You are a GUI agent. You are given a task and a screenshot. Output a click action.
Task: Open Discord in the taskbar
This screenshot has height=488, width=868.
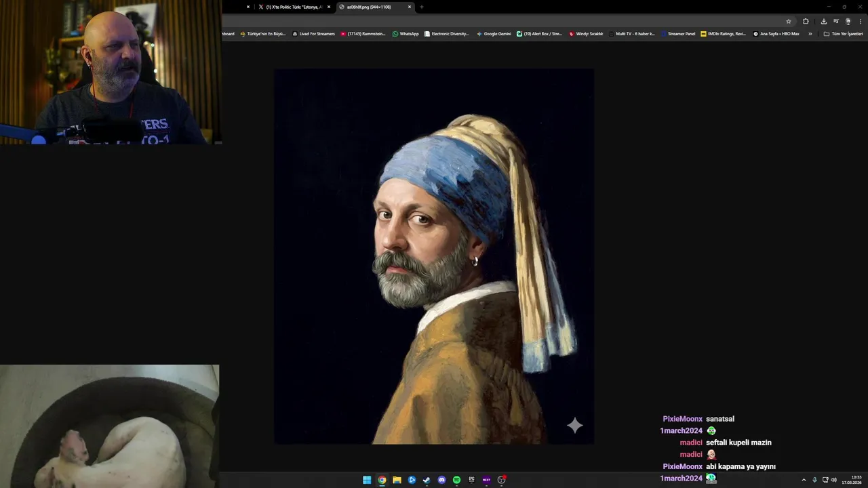pyautogui.click(x=441, y=480)
